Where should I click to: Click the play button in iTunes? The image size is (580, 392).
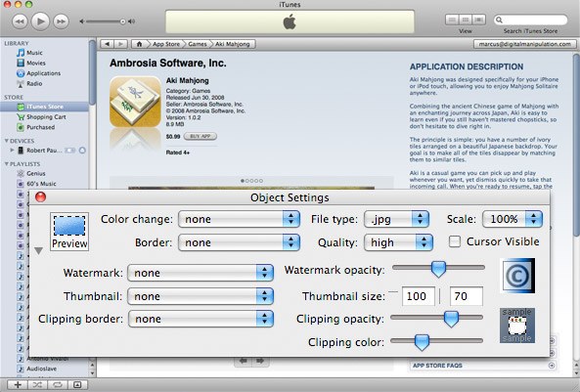40,22
